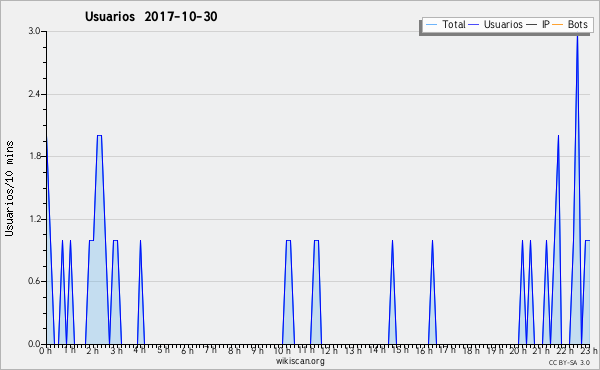The height and width of the screenshot is (370, 600).
Task: Click the peak after 16 h
Action: pyautogui.click(x=432, y=241)
